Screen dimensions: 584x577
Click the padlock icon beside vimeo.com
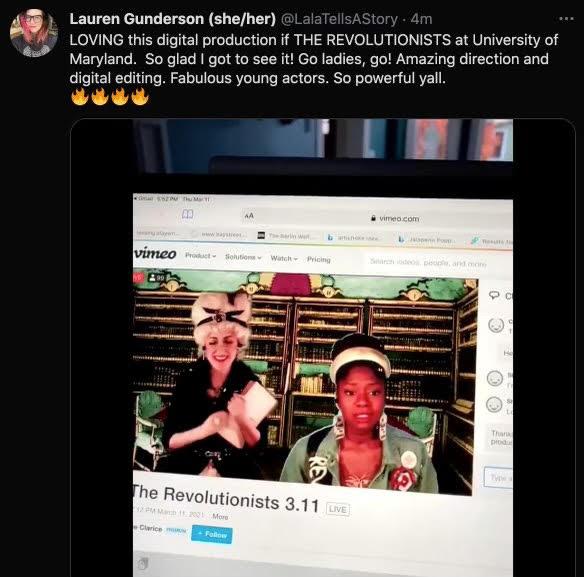click(x=373, y=218)
